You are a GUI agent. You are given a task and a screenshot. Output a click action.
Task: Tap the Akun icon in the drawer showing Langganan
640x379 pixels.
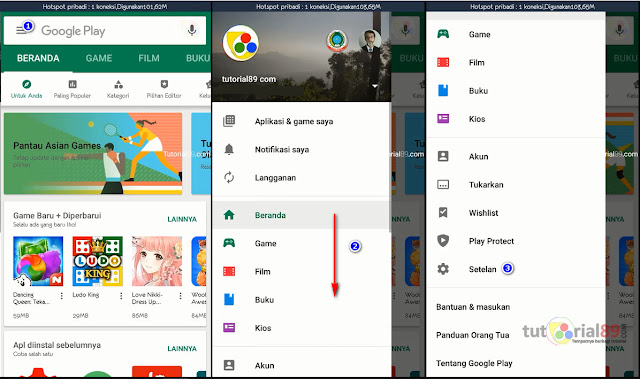(229, 365)
